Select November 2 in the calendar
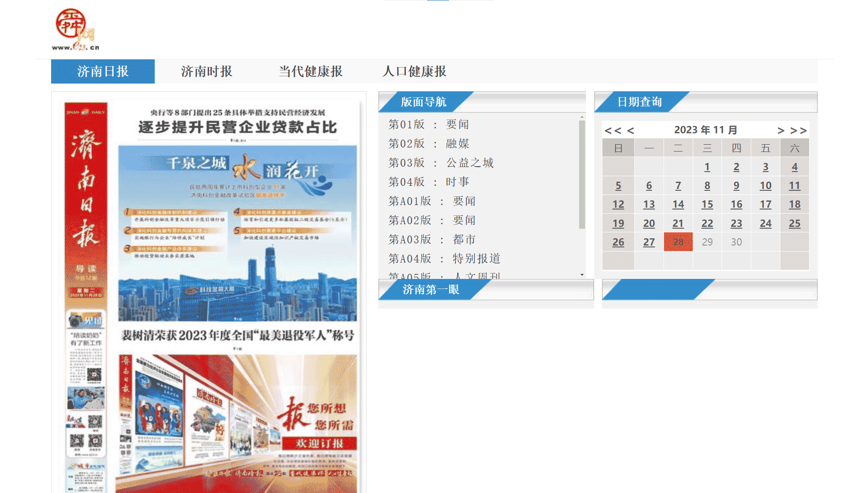The height and width of the screenshot is (493, 868). click(736, 167)
